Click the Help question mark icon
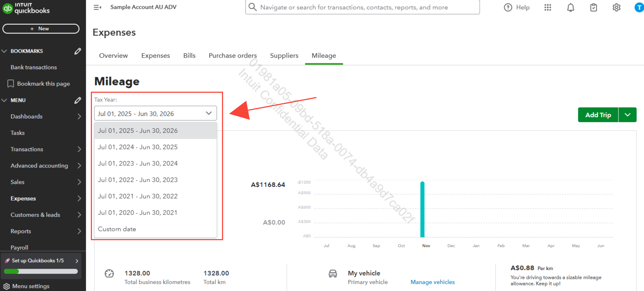This screenshot has height=291, width=644. pyautogui.click(x=508, y=8)
